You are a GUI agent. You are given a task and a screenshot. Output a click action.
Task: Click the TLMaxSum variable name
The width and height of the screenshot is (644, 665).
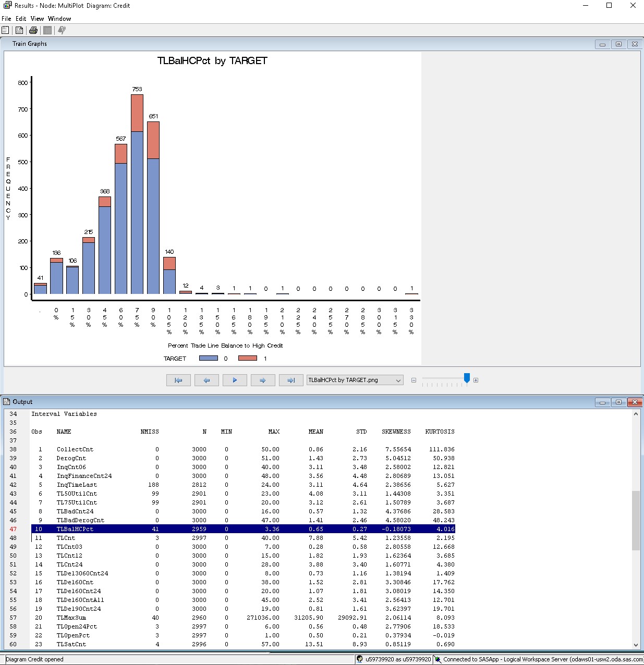[71, 618]
